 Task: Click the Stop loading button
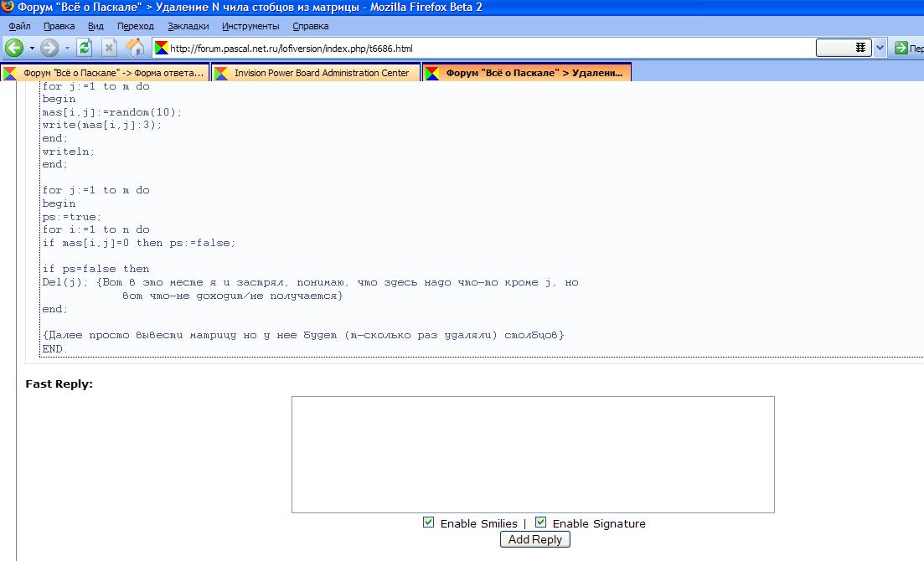click(x=109, y=48)
